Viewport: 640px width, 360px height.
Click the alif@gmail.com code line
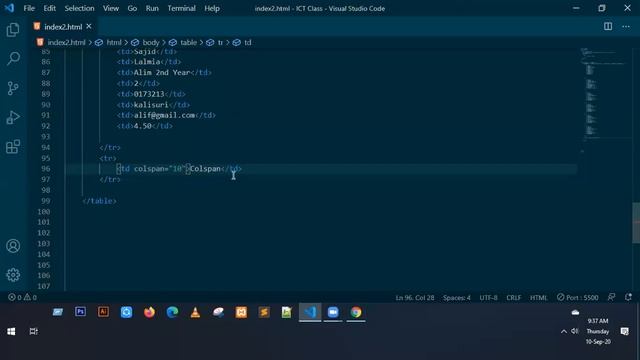tap(166, 115)
